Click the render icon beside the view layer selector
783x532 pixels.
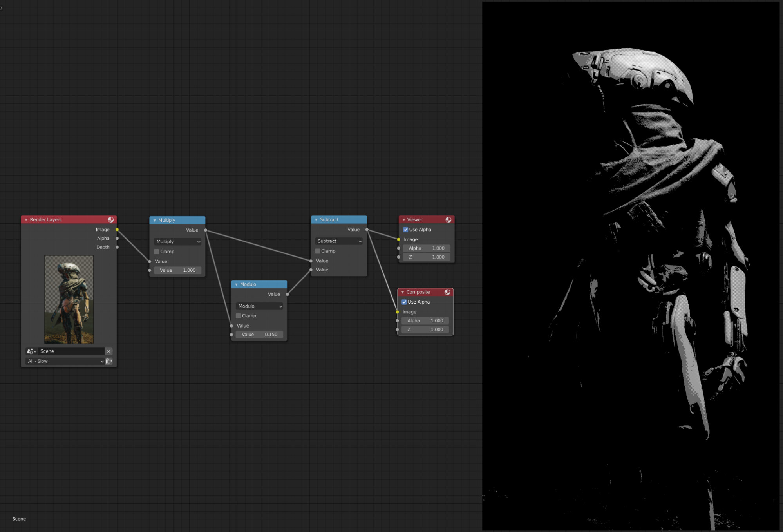tap(108, 361)
